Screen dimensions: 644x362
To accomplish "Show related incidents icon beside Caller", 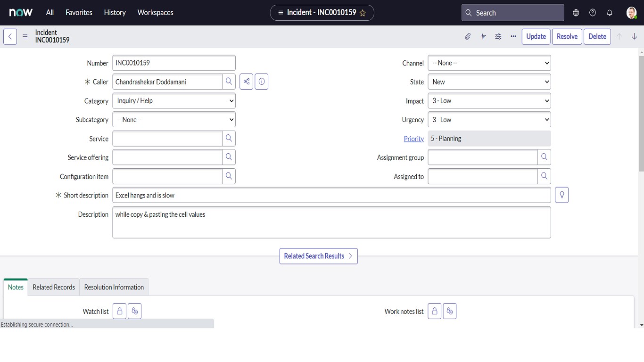I will click(x=247, y=82).
